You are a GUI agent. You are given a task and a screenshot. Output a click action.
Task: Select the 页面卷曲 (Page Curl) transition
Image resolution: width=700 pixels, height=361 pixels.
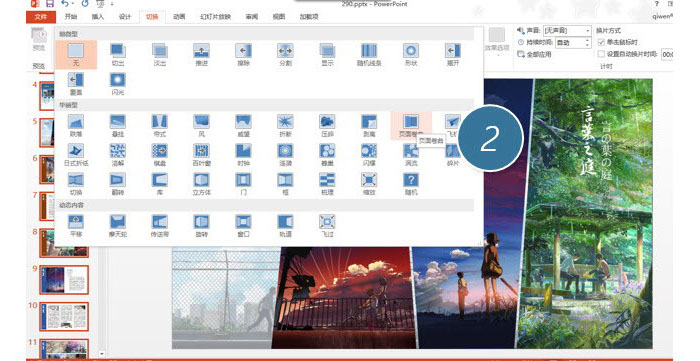click(411, 125)
